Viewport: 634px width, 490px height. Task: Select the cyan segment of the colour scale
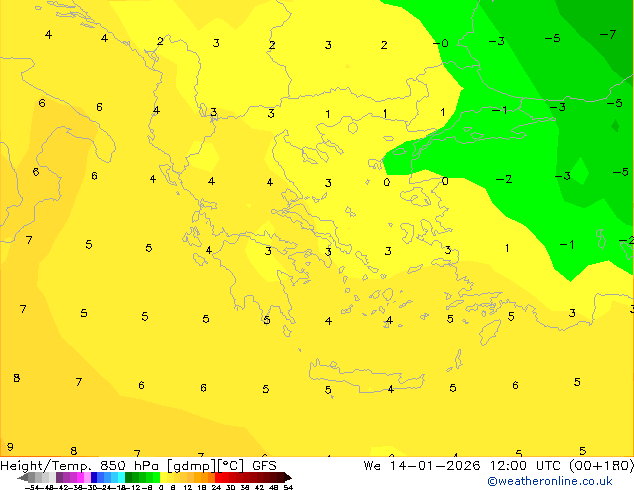pos(121,477)
